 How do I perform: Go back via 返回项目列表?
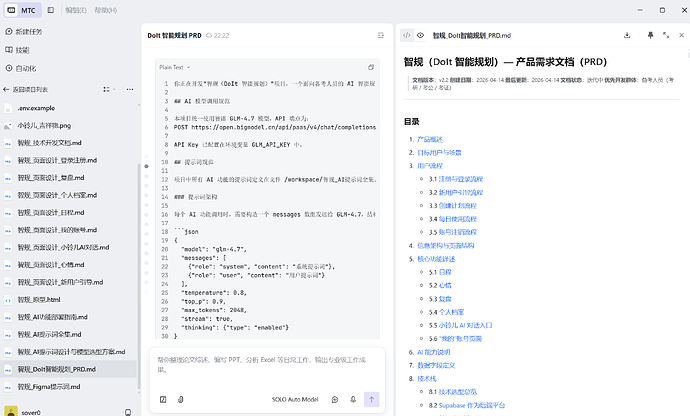(x=26, y=89)
